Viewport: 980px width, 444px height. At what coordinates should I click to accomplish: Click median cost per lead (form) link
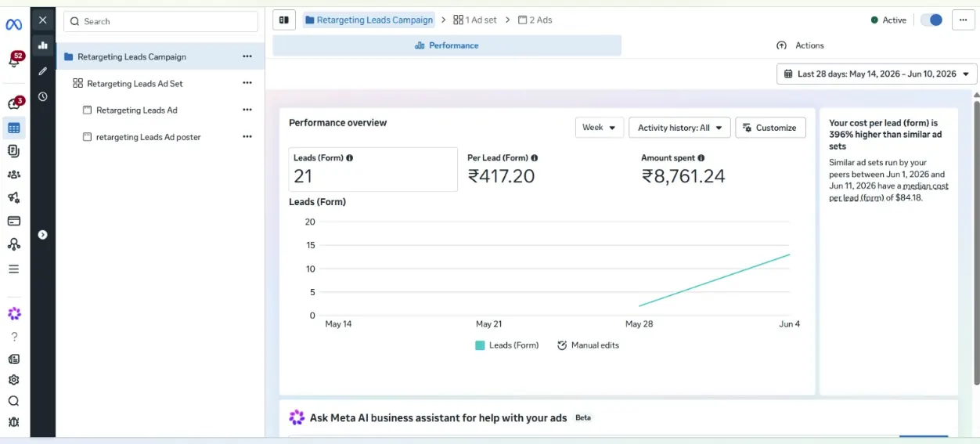889,192
